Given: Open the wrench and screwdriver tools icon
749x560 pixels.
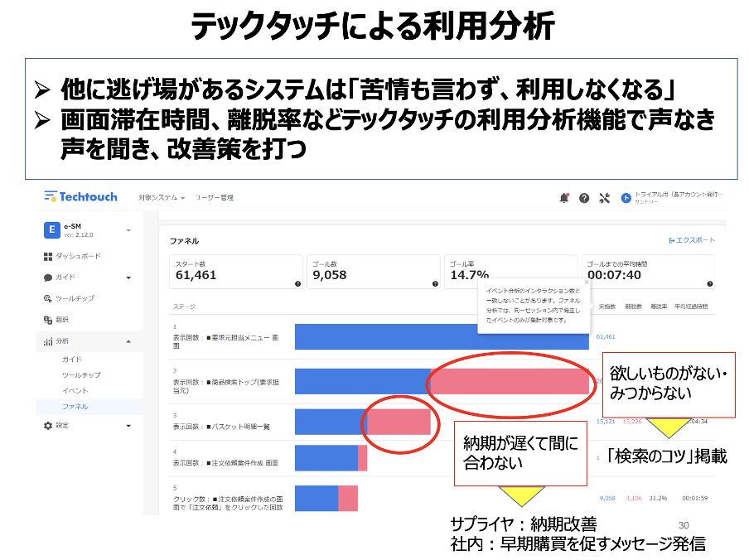Looking at the screenshot, I should tap(604, 198).
